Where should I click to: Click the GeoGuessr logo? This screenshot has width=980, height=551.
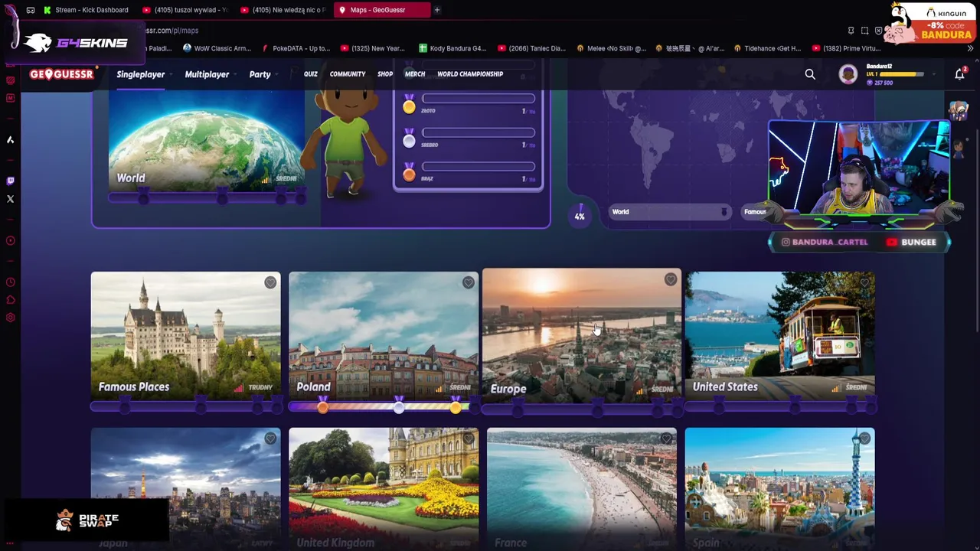coord(62,74)
